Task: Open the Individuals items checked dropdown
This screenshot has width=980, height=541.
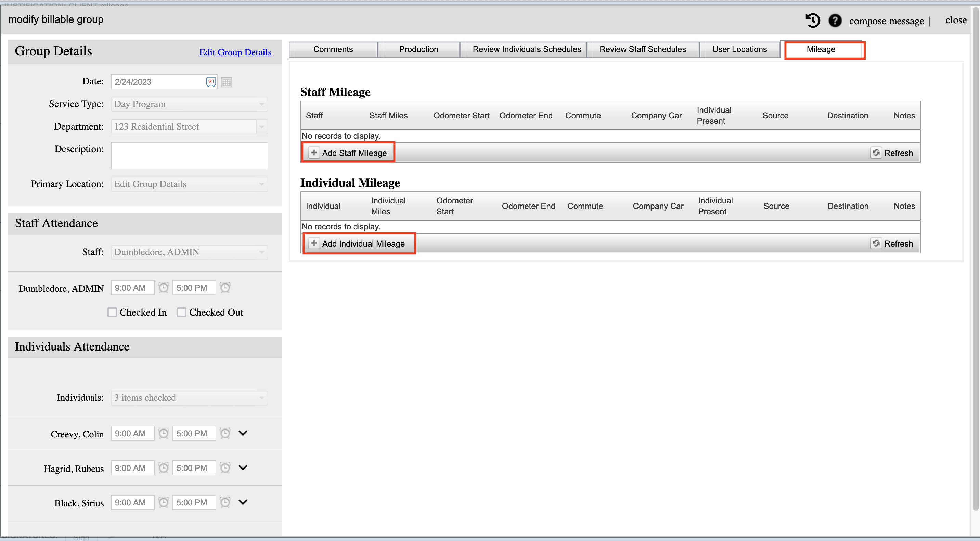Action: point(190,398)
